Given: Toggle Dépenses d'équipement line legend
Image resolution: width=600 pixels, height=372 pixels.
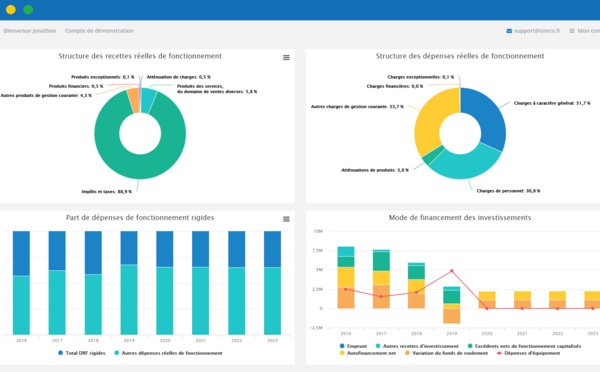Looking at the screenshot, I should 528,353.
